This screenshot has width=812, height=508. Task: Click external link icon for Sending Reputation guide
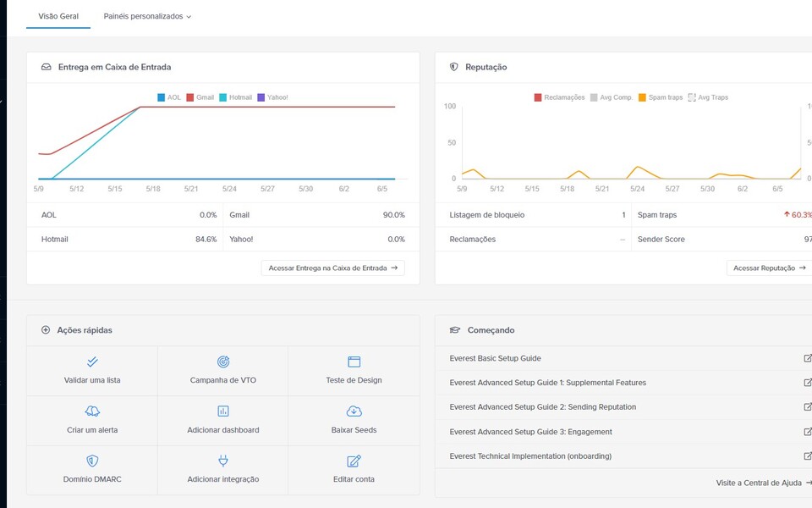click(807, 407)
